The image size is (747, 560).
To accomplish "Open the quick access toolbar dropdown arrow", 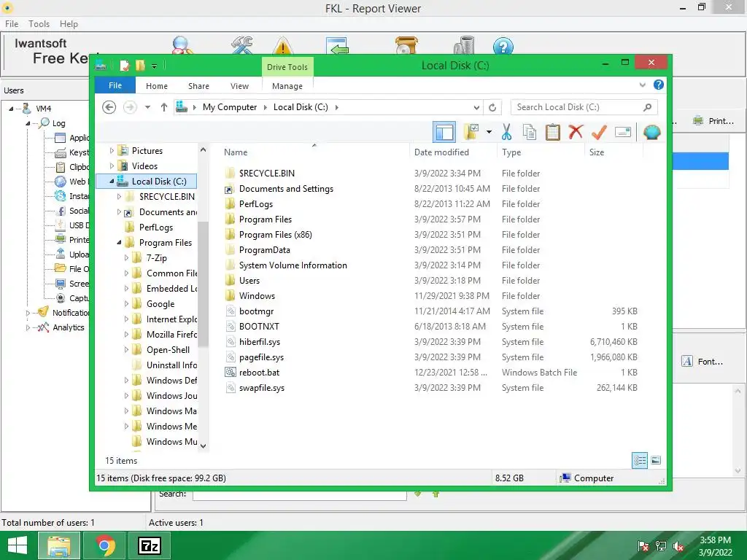I will click(x=155, y=66).
